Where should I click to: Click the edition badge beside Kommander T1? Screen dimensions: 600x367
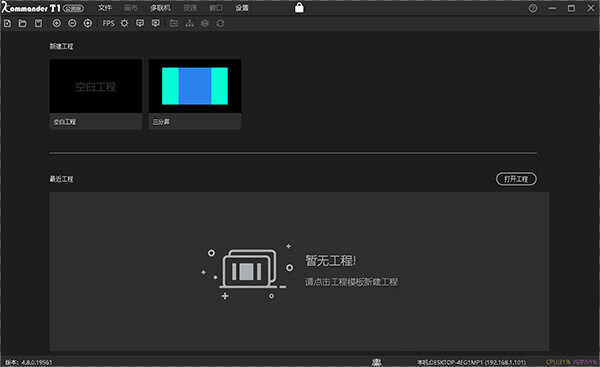[73, 8]
